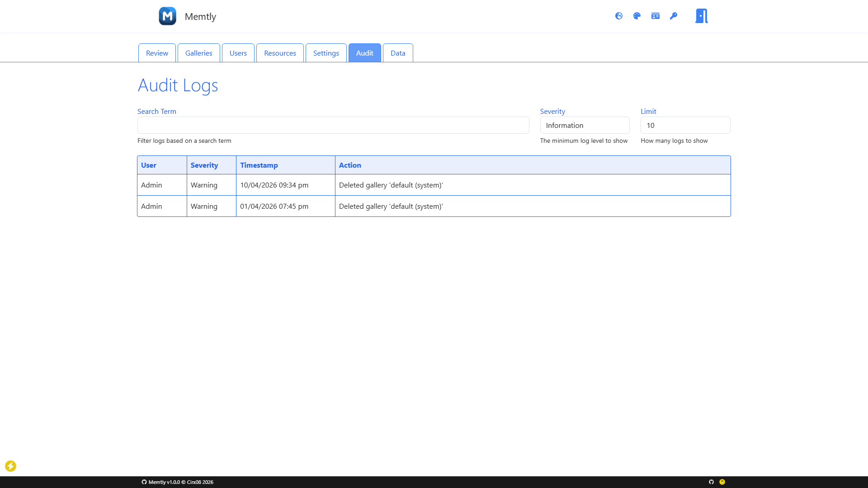Switch to the Settings tab
Screen dimensions: 868x488
click(x=326, y=53)
